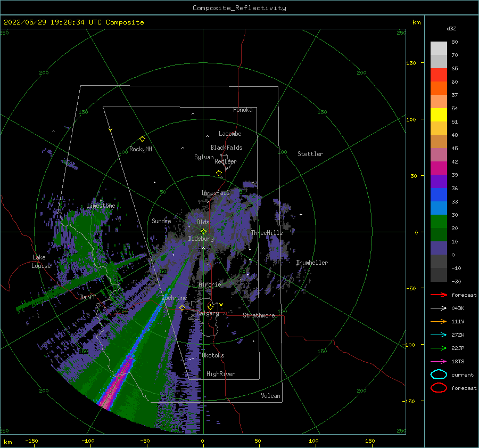
Task: Click the Drumheller city label
Action: click(x=311, y=263)
